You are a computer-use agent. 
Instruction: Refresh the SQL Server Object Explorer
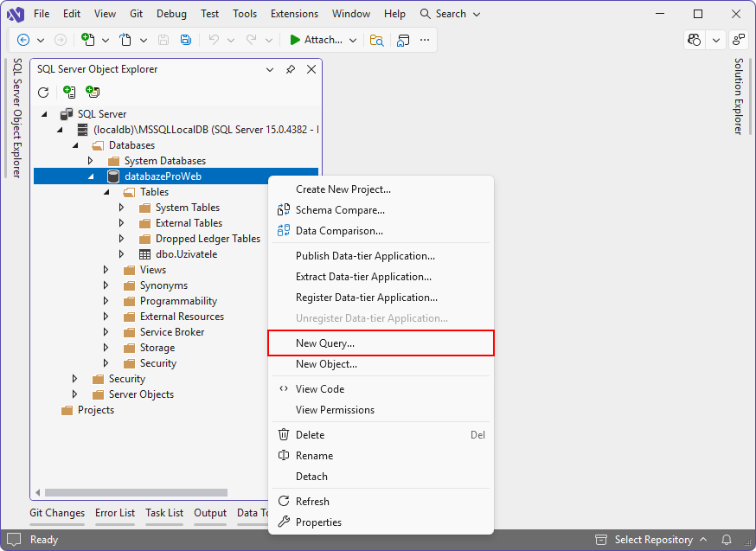pos(42,92)
